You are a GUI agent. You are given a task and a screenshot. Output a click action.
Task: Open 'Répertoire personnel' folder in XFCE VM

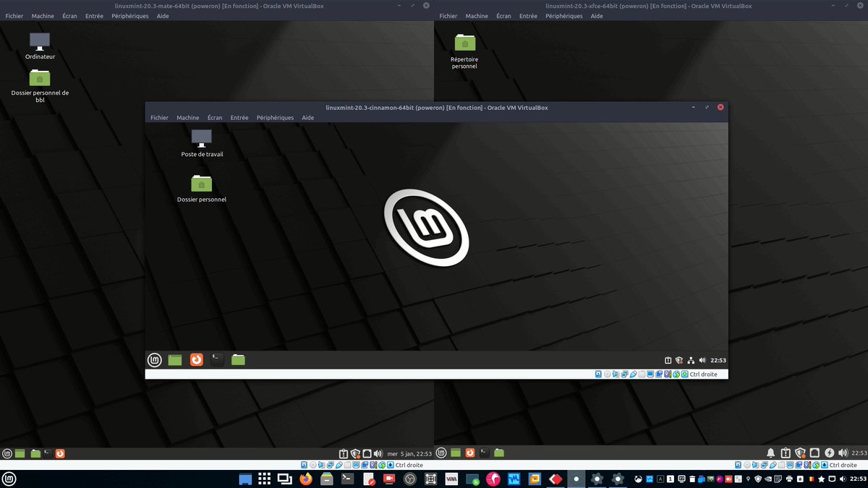[x=464, y=51]
